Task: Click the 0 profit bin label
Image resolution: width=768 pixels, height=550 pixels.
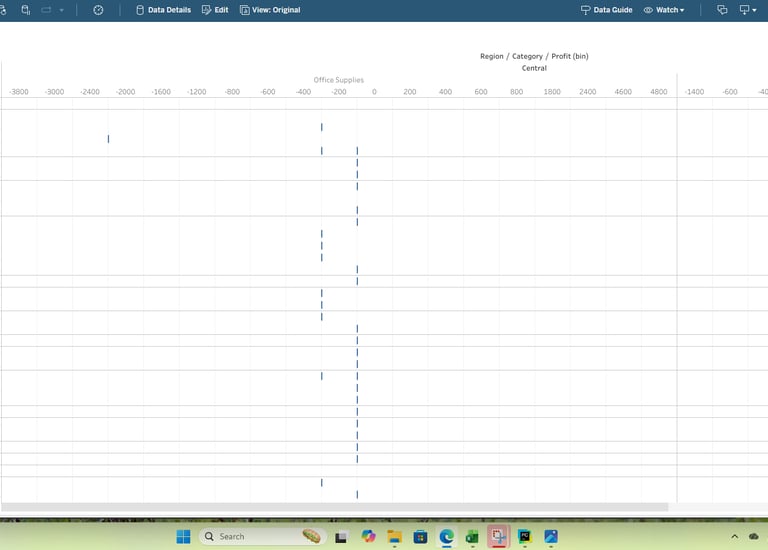Action: point(374,92)
